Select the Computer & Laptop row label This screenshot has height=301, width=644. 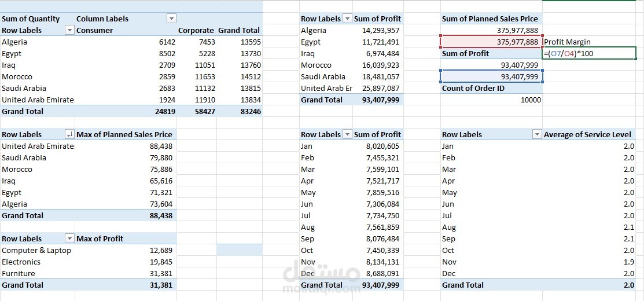(36, 250)
